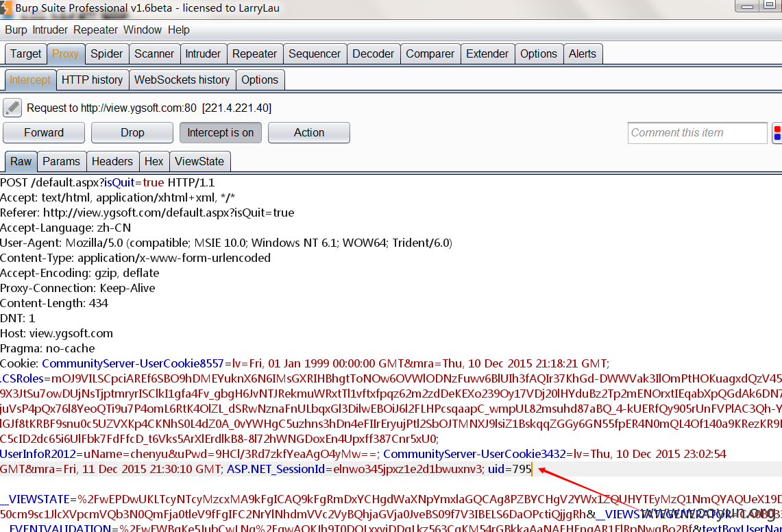Click the Accept-Language: zh-CN line
The height and width of the screenshot is (532, 782).
pyautogui.click(x=65, y=228)
